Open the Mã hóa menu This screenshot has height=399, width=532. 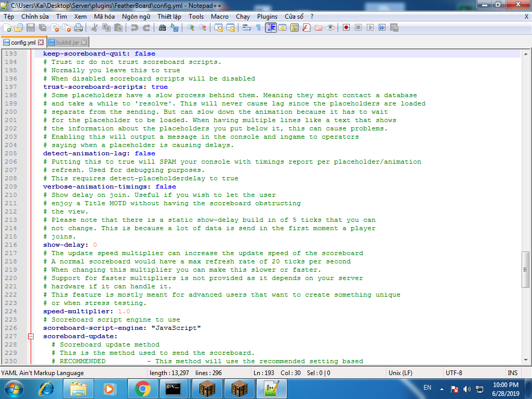click(104, 17)
